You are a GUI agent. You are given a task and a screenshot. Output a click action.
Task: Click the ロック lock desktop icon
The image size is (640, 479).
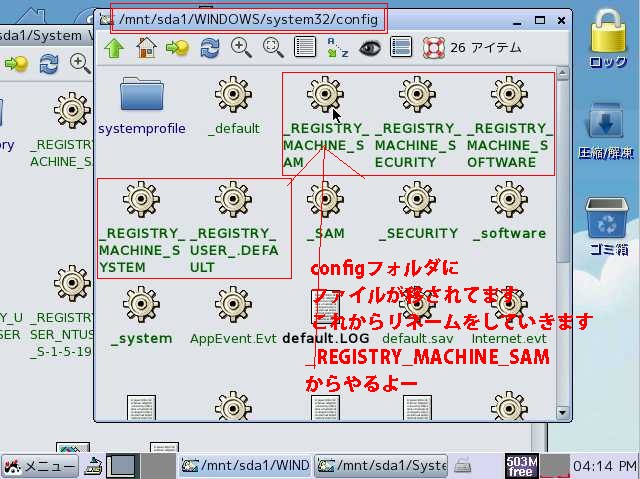click(608, 42)
